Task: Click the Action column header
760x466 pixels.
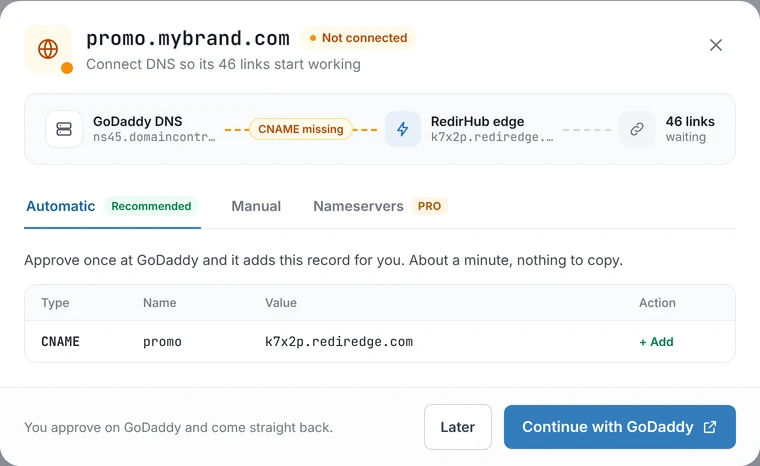Action: (x=657, y=303)
